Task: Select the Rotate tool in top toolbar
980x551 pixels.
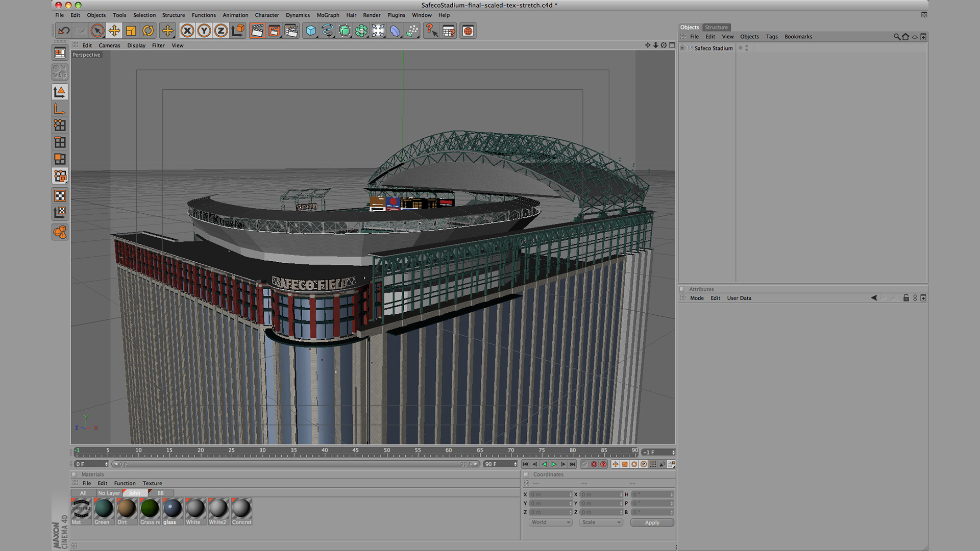Action: tap(148, 31)
